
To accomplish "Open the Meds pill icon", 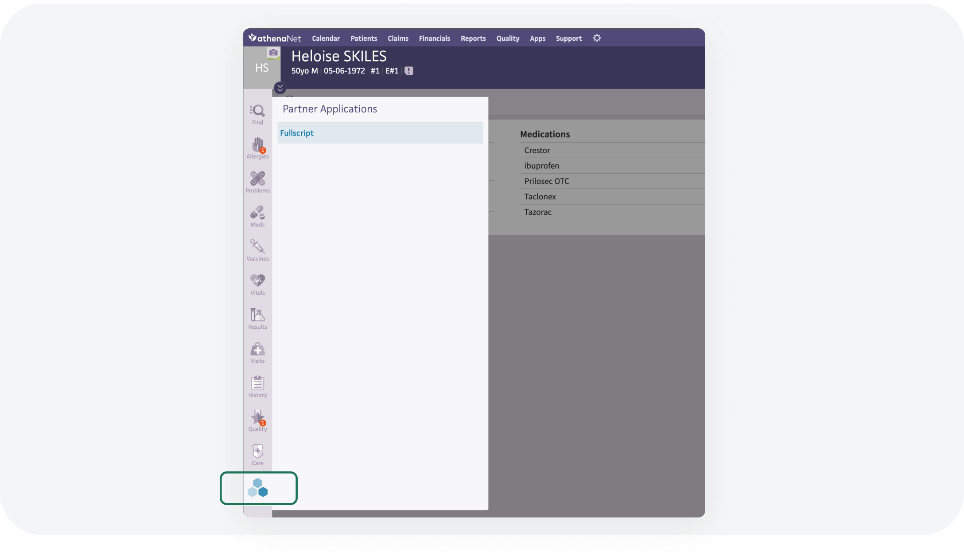I will click(x=257, y=215).
